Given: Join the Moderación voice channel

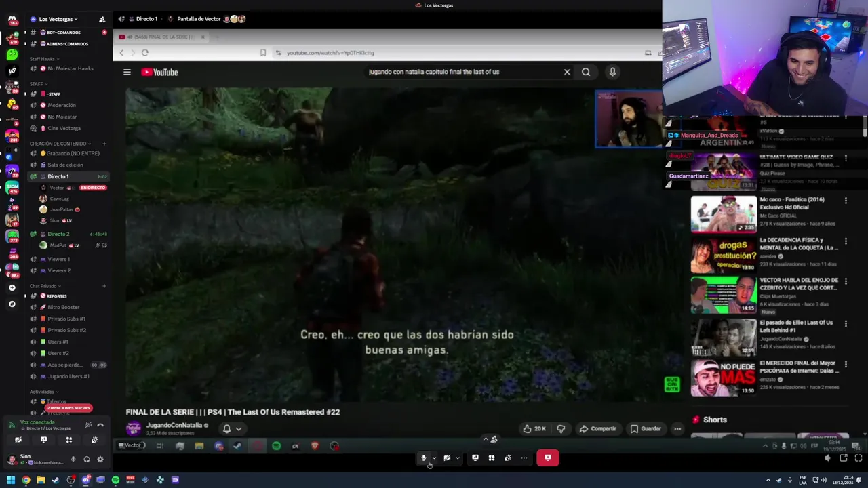Looking at the screenshot, I should tap(68, 105).
